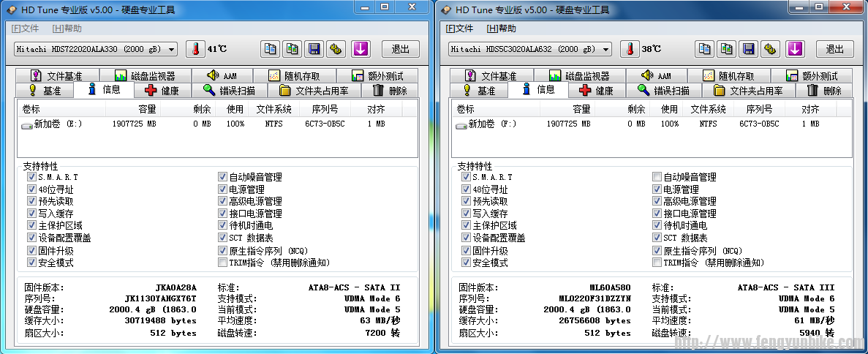The height and width of the screenshot is (354, 868).
Task: Click thermometer icon showing 38℃
Action: [x=630, y=49]
